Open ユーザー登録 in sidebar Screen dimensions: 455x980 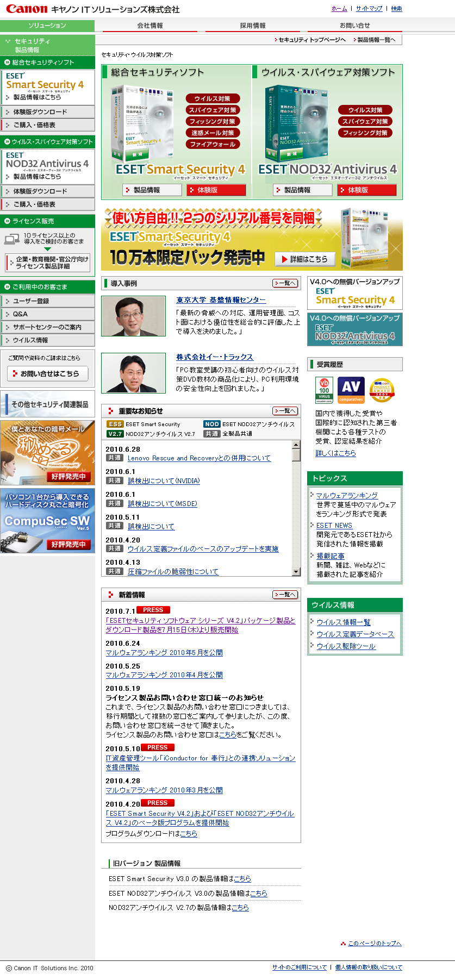[47, 301]
